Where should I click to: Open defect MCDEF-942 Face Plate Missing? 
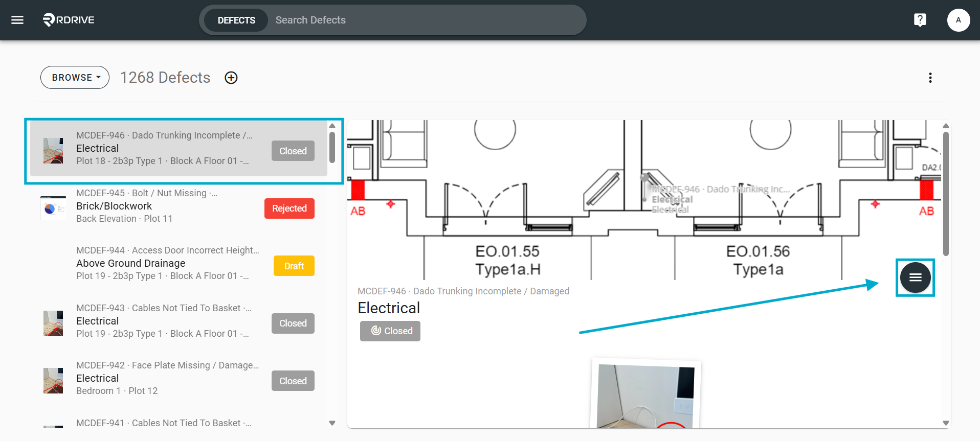coord(179,378)
